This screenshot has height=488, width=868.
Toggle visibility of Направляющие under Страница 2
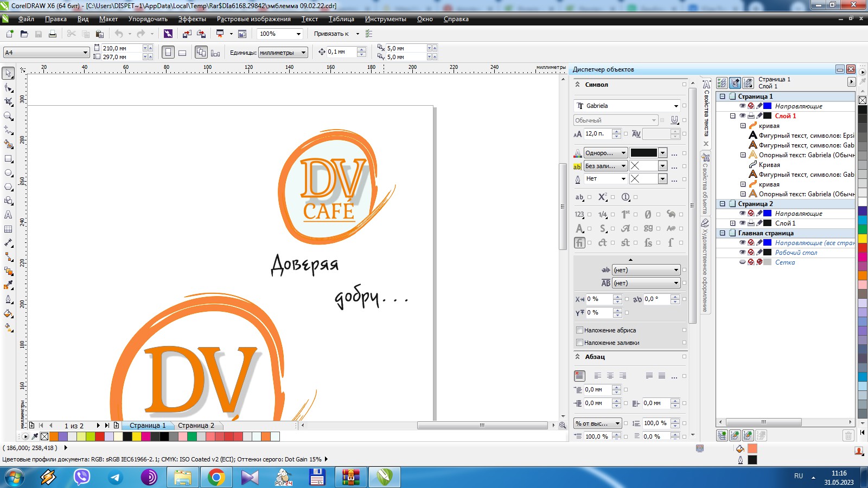[742, 213]
